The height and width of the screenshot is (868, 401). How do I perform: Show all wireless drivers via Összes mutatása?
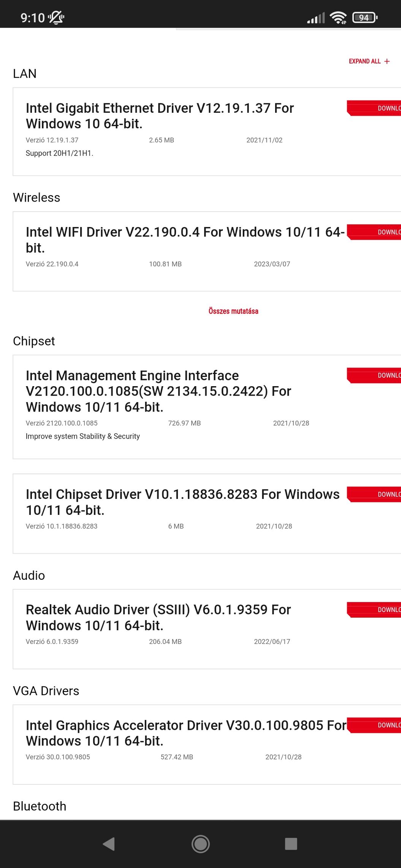(x=233, y=311)
